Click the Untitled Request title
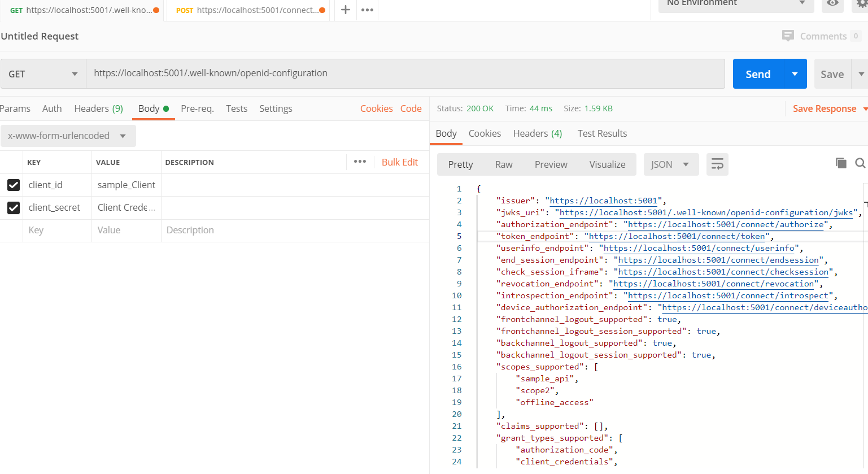 pos(40,36)
